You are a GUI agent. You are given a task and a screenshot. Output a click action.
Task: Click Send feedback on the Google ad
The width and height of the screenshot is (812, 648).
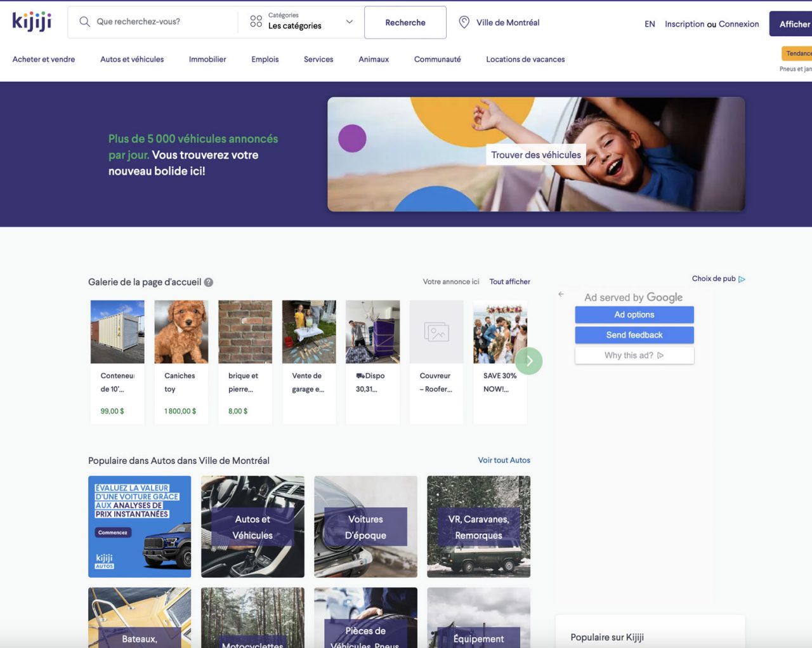pos(634,334)
